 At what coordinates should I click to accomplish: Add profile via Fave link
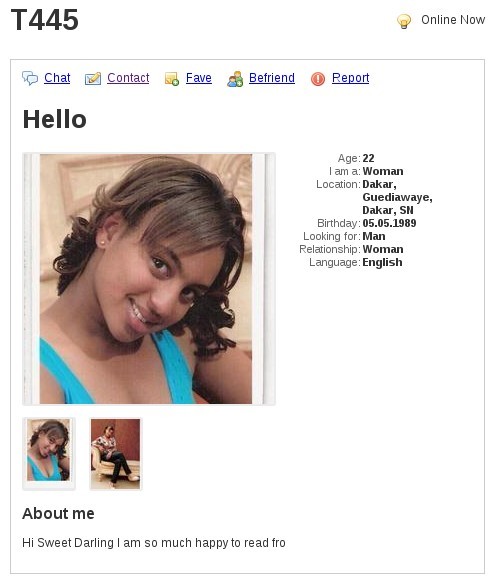coord(199,78)
